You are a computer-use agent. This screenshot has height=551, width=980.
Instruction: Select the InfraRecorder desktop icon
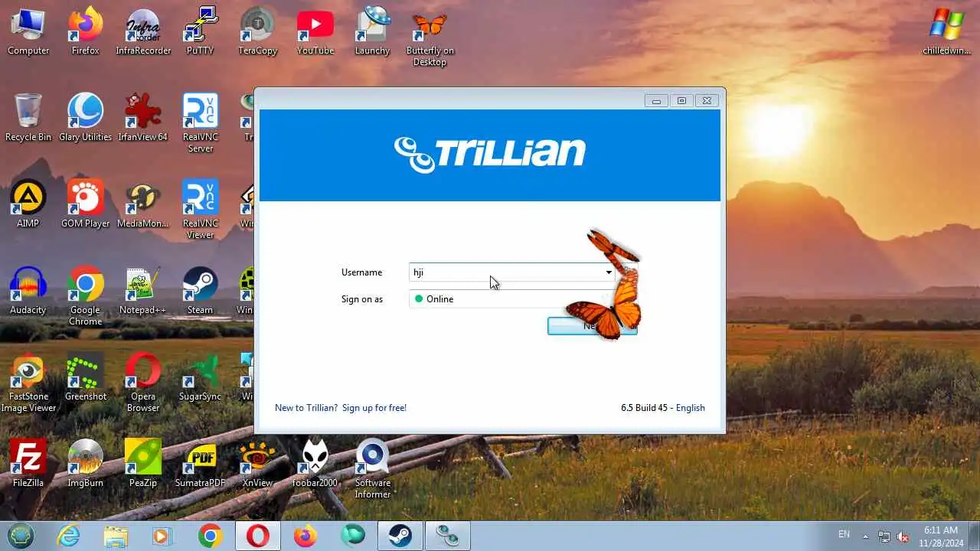143,32
